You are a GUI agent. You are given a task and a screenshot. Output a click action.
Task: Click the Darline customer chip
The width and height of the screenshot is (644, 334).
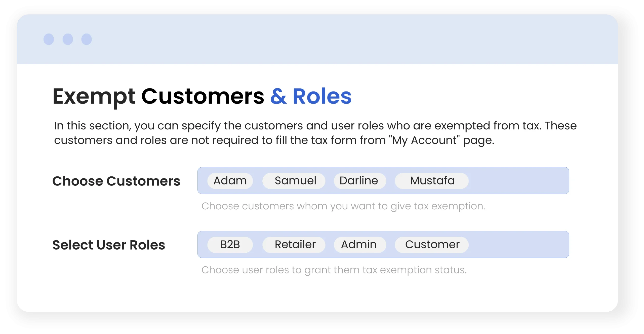pyautogui.click(x=360, y=181)
